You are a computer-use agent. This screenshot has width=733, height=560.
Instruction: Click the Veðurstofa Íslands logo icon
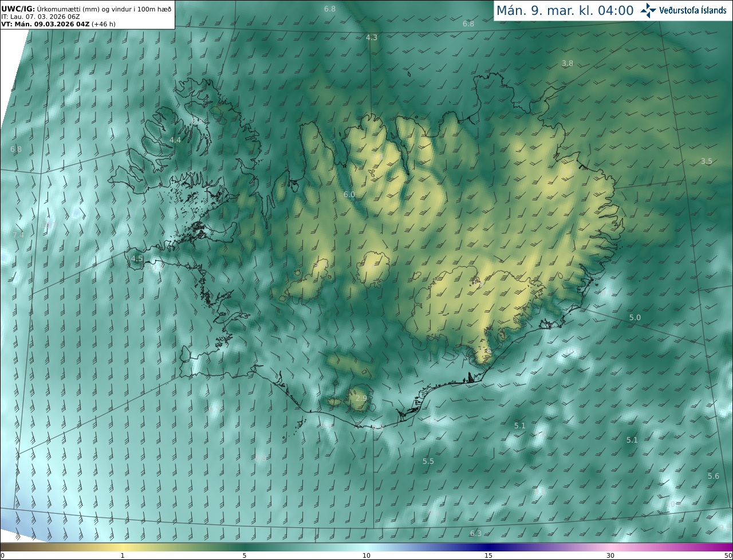[648, 10]
